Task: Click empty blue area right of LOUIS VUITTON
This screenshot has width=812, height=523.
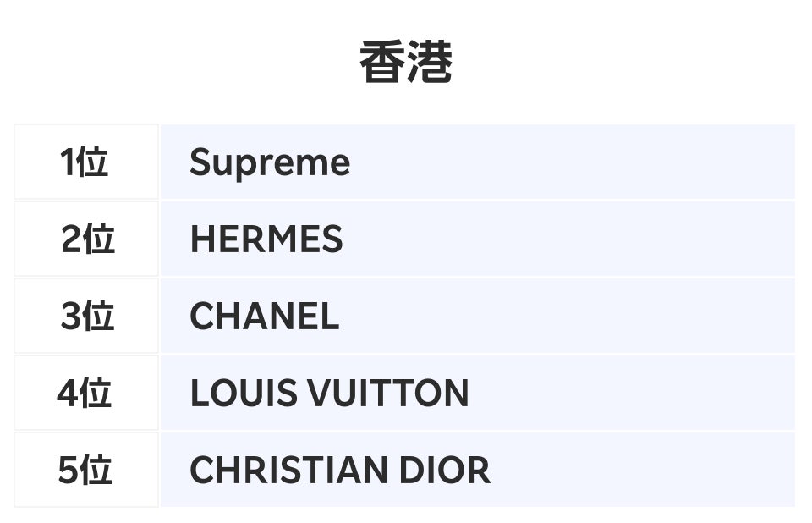Action: 634,394
